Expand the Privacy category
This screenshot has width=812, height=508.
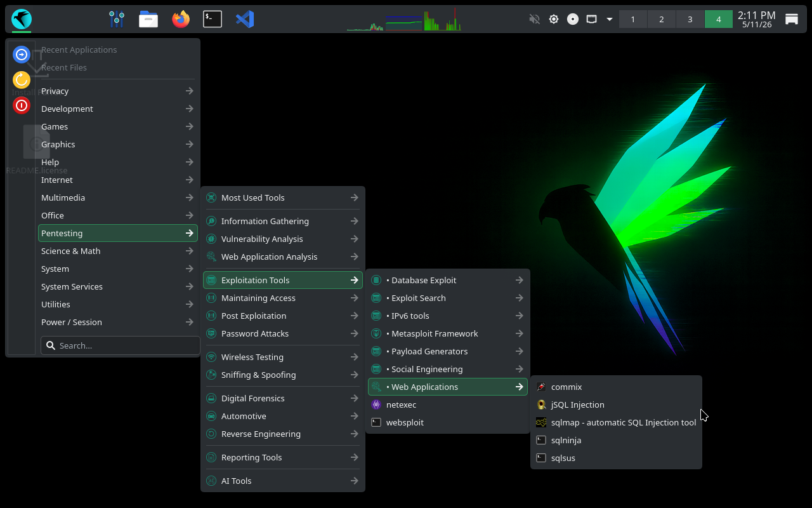click(x=118, y=91)
